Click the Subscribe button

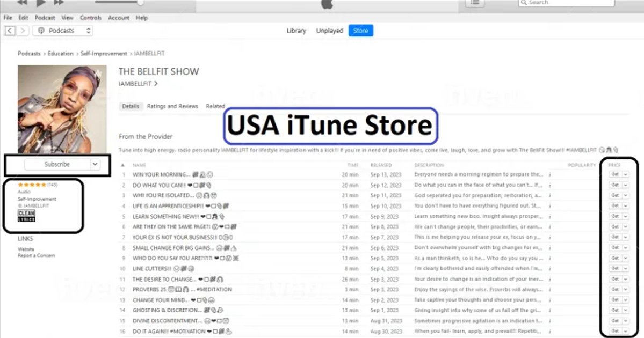pyautogui.click(x=57, y=164)
